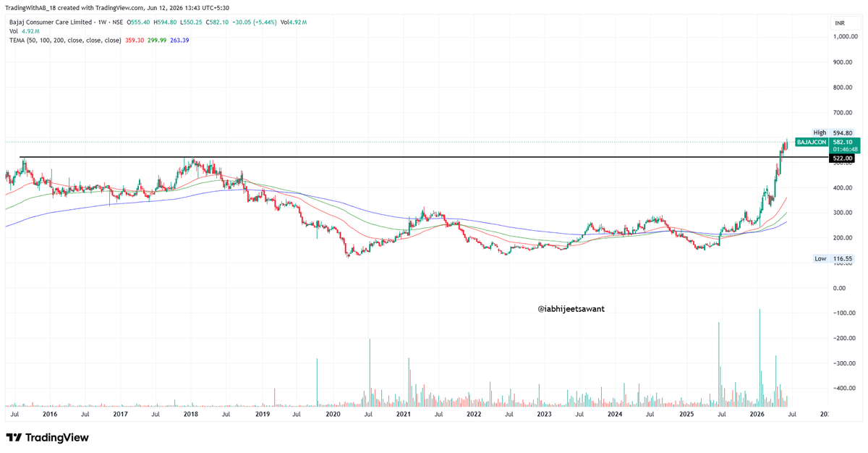868x453 pixels.
Task: Select the red TEMA value 359.30
Action: (x=135, y=41)
